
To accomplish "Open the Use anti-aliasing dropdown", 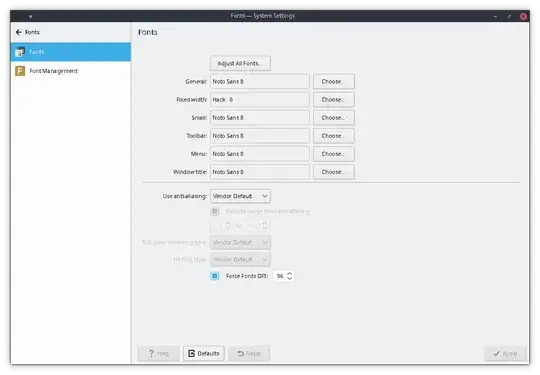I will (240, 196).
